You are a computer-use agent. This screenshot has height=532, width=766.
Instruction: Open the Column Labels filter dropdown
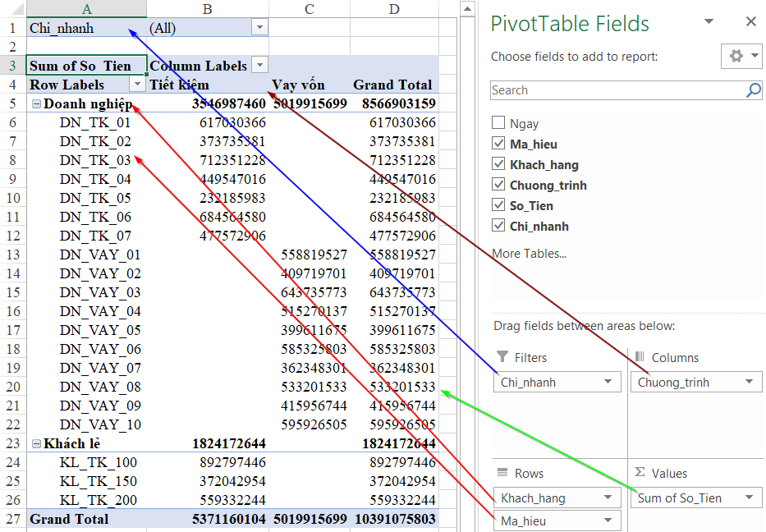[259, 64]
